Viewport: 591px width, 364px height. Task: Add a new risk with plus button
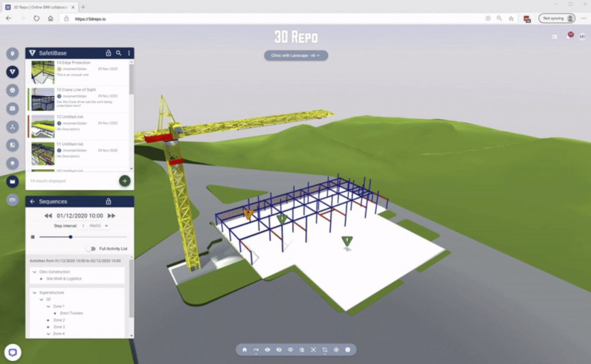point(125,181)
